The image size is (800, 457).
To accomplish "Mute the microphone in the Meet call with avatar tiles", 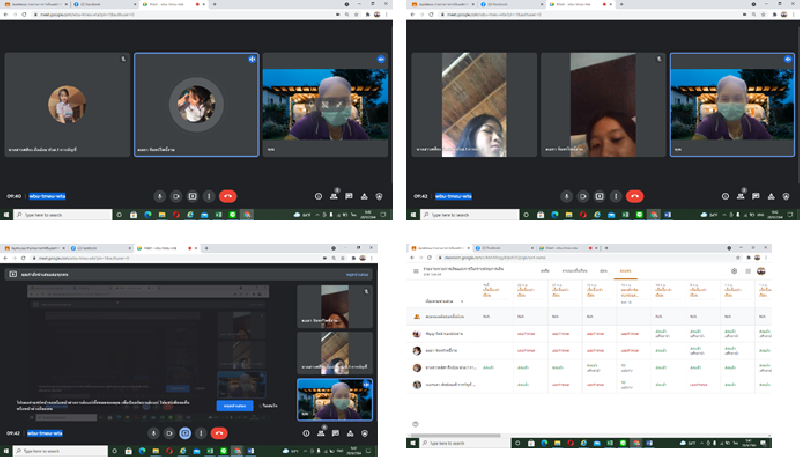I will pos(160,196).
